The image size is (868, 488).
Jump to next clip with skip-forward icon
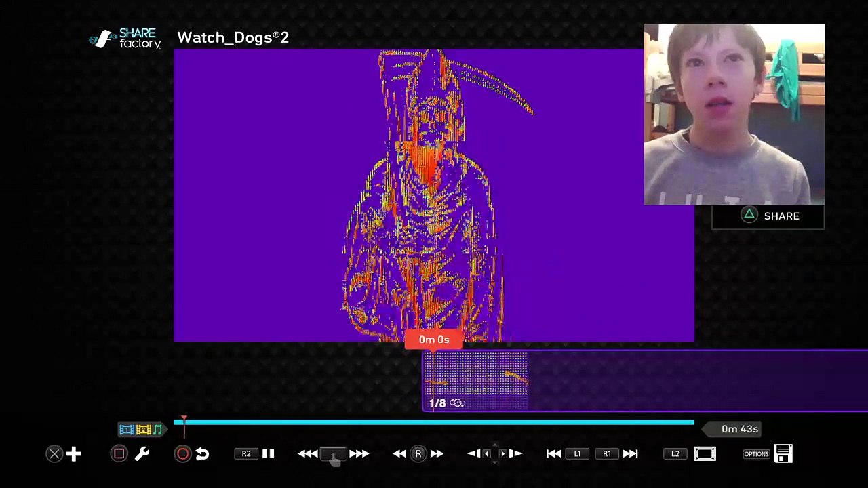tap(630, 453)
